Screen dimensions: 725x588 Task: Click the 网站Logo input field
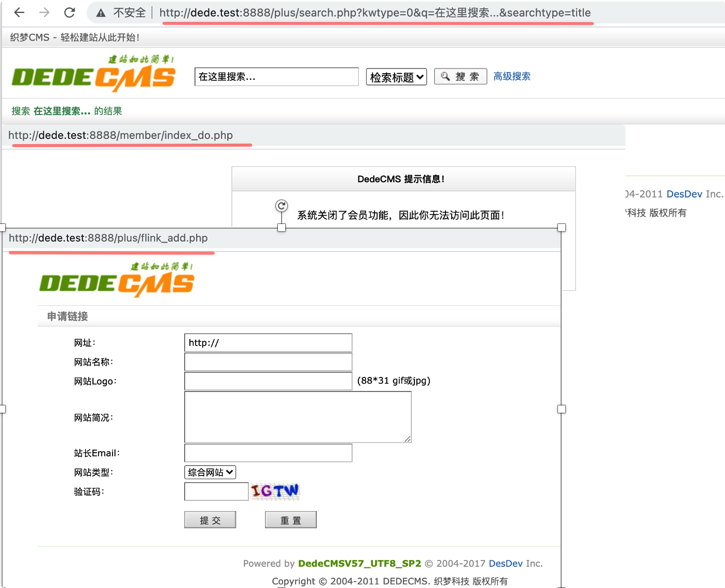click(268, 381)
